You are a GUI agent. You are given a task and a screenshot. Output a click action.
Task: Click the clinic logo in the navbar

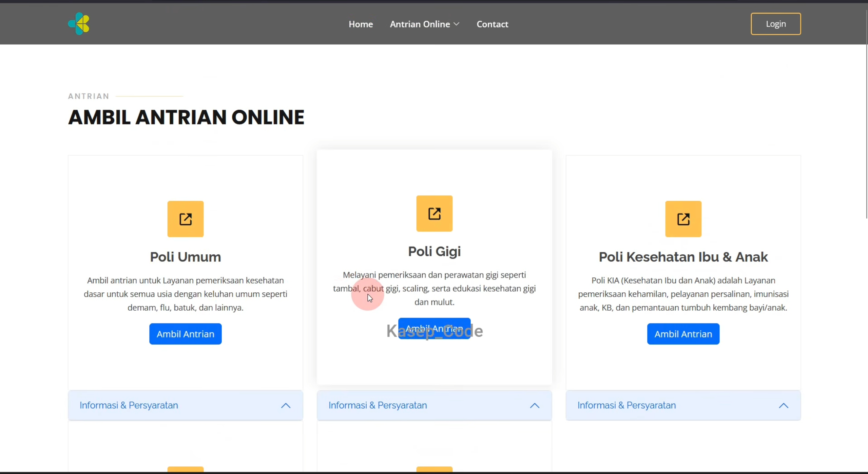tap(79, 24)
